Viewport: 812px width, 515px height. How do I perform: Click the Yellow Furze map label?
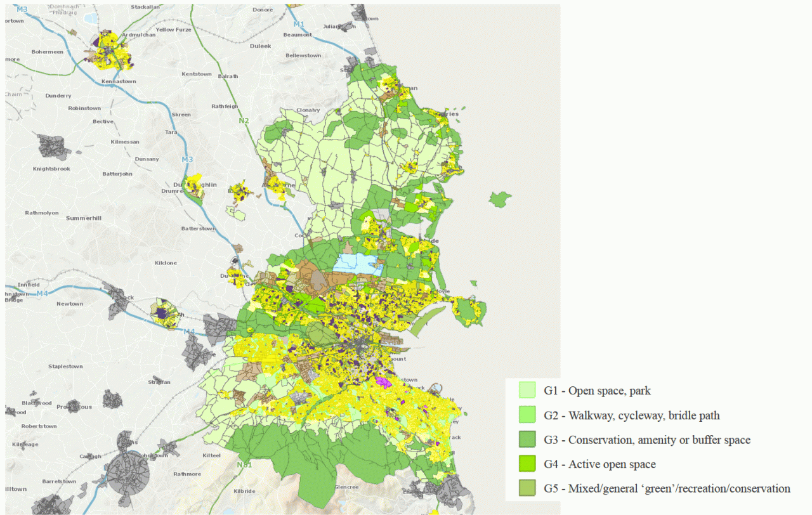click(x=173, y=30)
